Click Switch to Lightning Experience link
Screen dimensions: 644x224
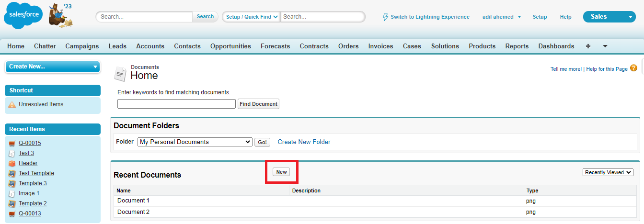(x=430, y=17)
